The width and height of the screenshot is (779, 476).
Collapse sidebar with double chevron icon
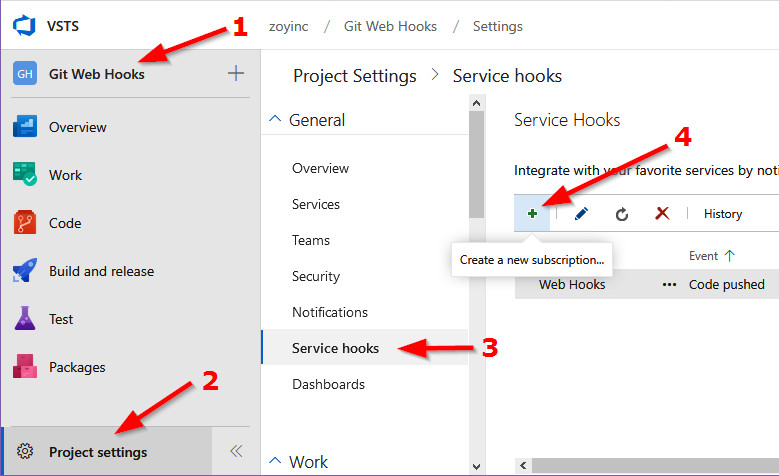pyautogui.click(x=236, y=451)
